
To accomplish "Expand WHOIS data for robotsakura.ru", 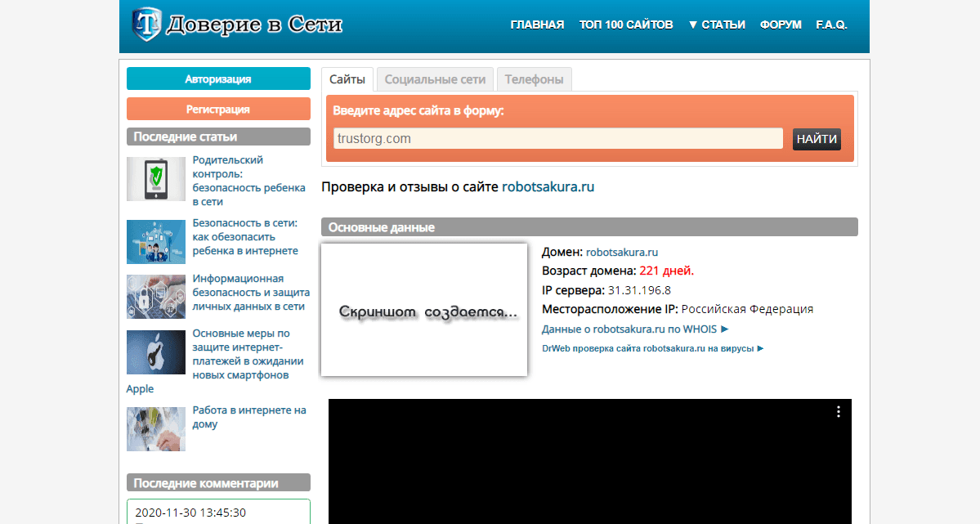I will click(x=635, y=329).
